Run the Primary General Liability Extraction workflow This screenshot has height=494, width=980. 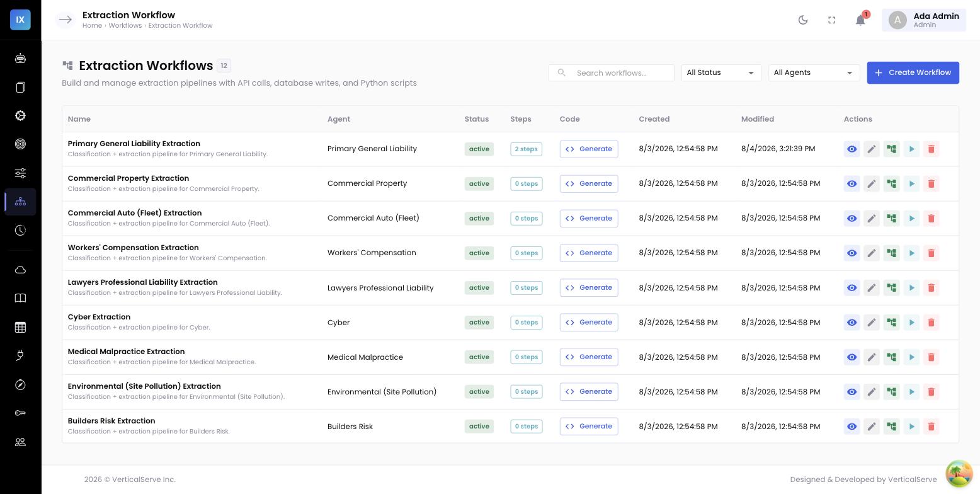click(911, 149)
